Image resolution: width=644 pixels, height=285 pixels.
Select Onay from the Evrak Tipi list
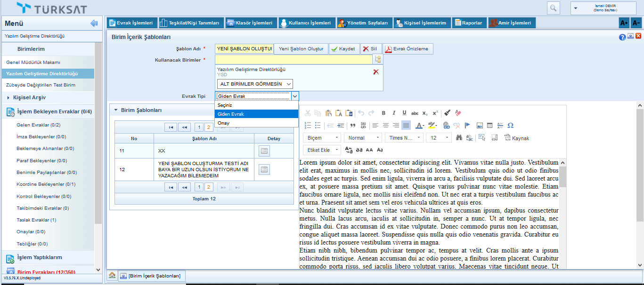[224, 123]
